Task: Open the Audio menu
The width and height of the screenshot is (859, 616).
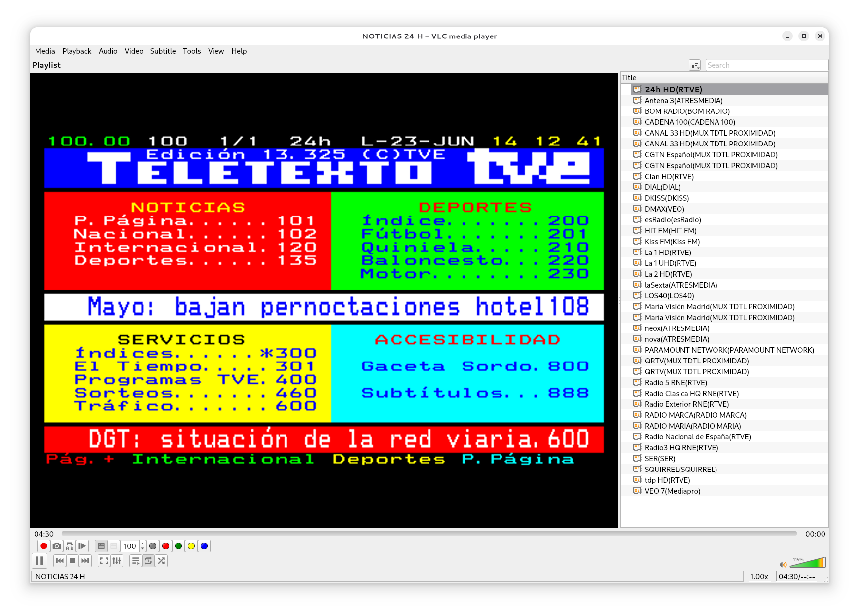Action: point(108,51)
